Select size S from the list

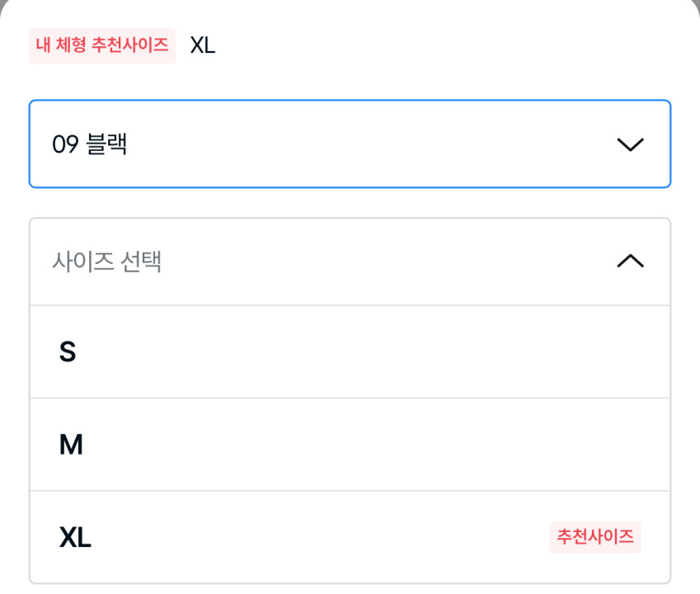pos(350,352)
